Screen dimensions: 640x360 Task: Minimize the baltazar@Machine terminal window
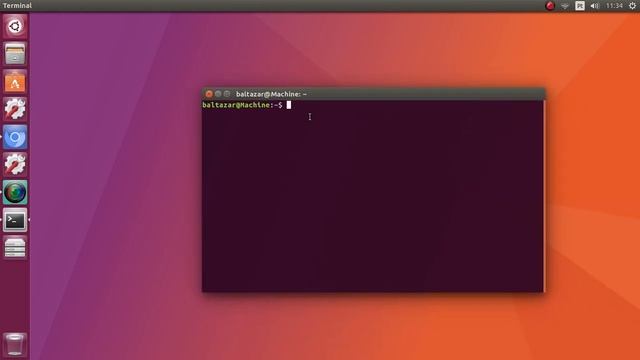[x=218, y=94]
